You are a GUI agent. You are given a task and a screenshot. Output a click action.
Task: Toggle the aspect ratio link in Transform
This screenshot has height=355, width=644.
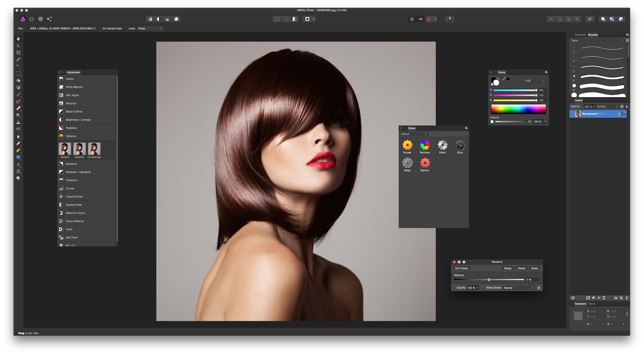coord(627,314)
